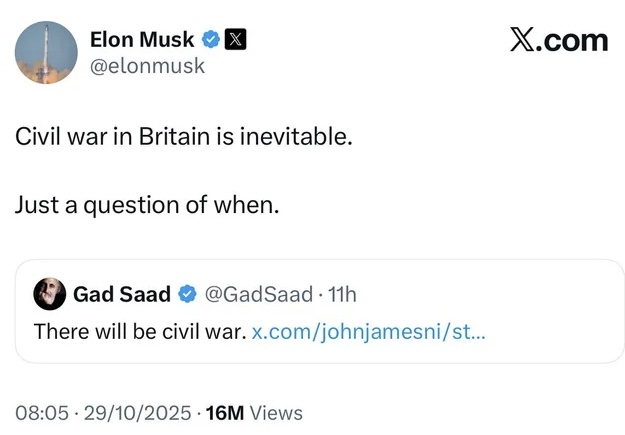Open Elon Musk's rocket profile picture
The image size is (625, 435).
(47, 52)
